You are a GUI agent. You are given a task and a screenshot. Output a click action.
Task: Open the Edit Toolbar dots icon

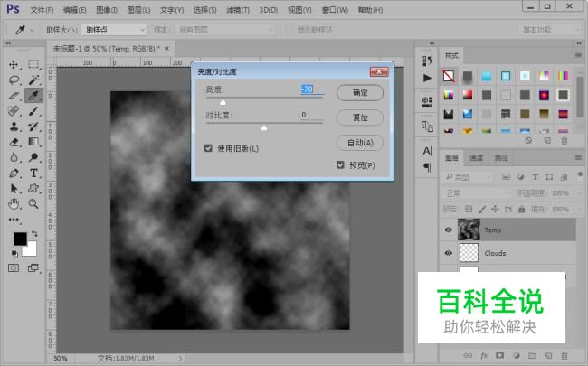14,220
